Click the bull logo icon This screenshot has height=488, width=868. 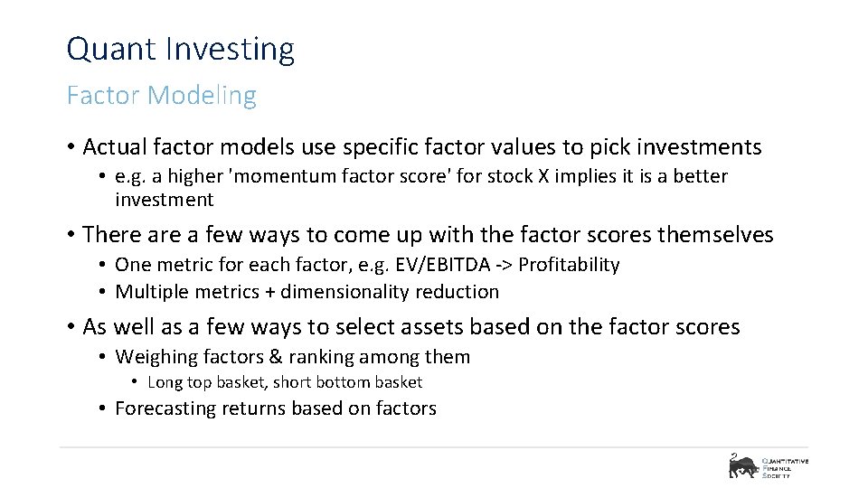click(743, 466)
